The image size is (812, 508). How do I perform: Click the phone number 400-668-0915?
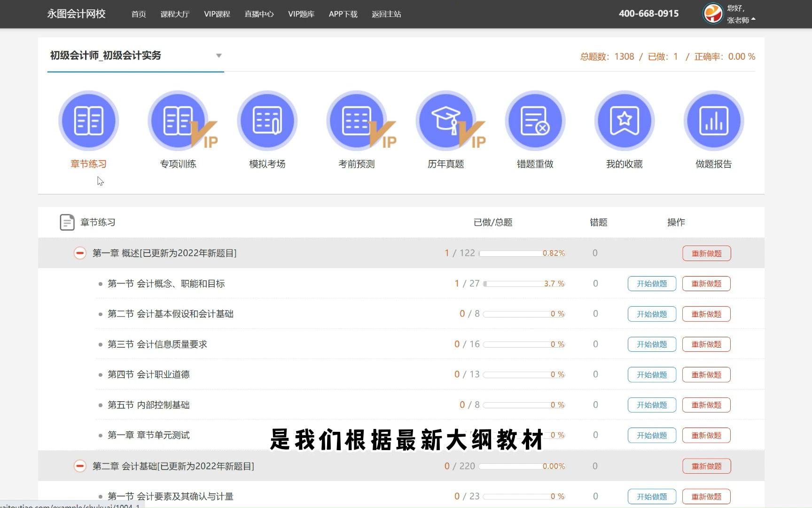(x=648, y=14)
